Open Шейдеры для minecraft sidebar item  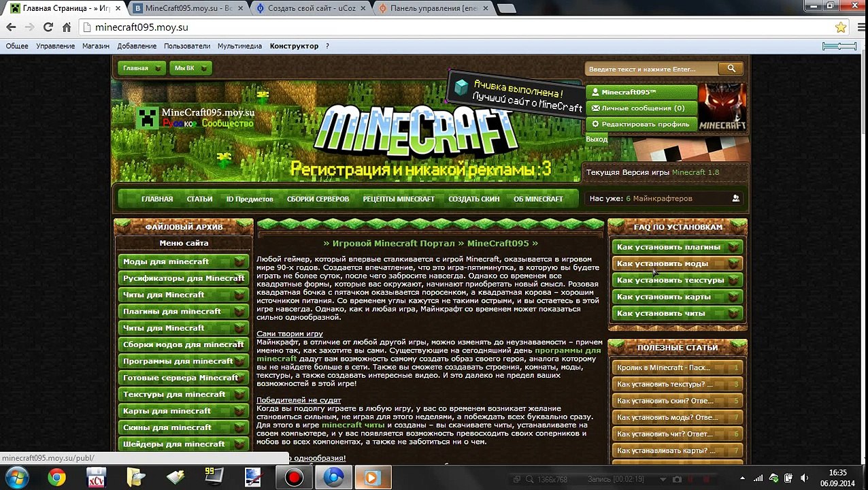(184, 444)
